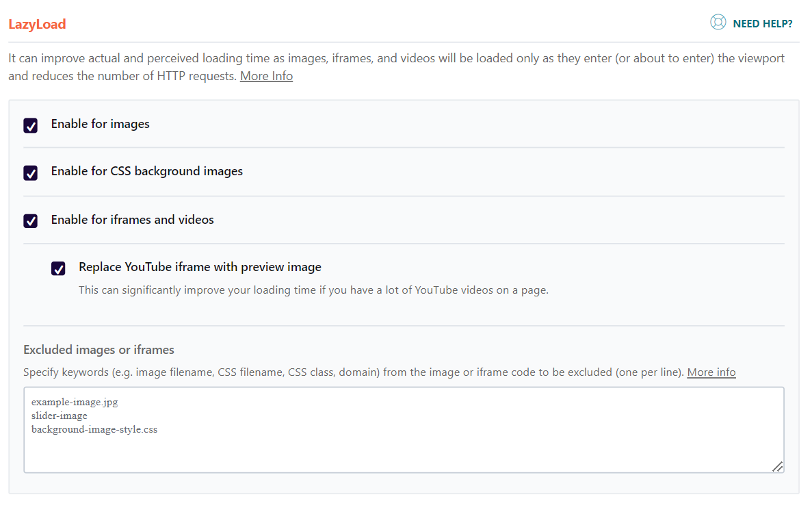
Task: Click the Excluded images or iframes heading
Action: pos(99,349)
